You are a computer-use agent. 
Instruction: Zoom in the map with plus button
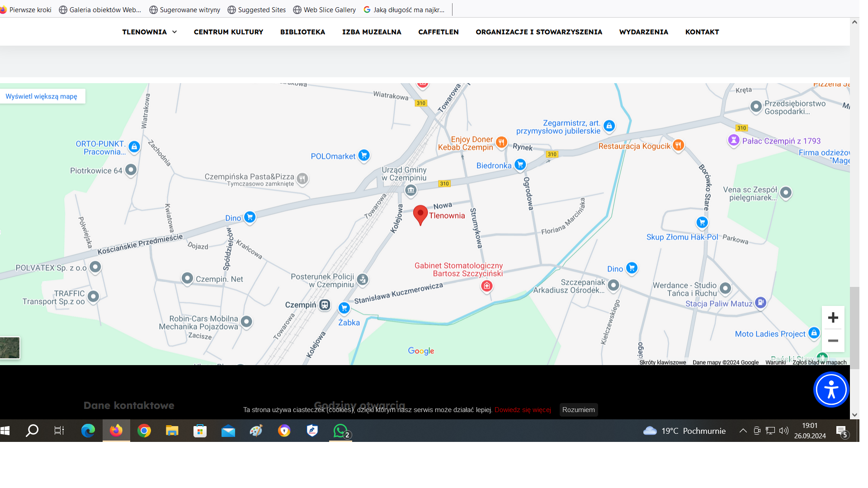833,318
